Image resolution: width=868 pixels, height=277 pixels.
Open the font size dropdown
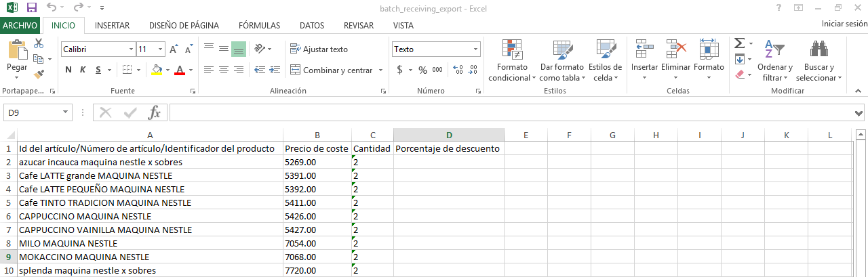(x=160, y=49)
